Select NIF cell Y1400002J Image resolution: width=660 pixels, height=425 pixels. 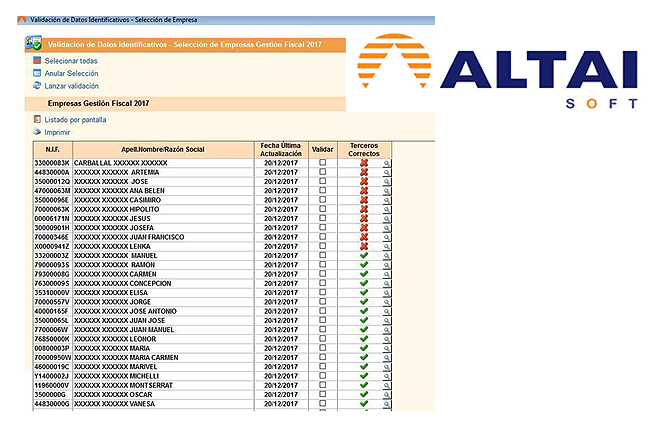[x=52, y=376]
